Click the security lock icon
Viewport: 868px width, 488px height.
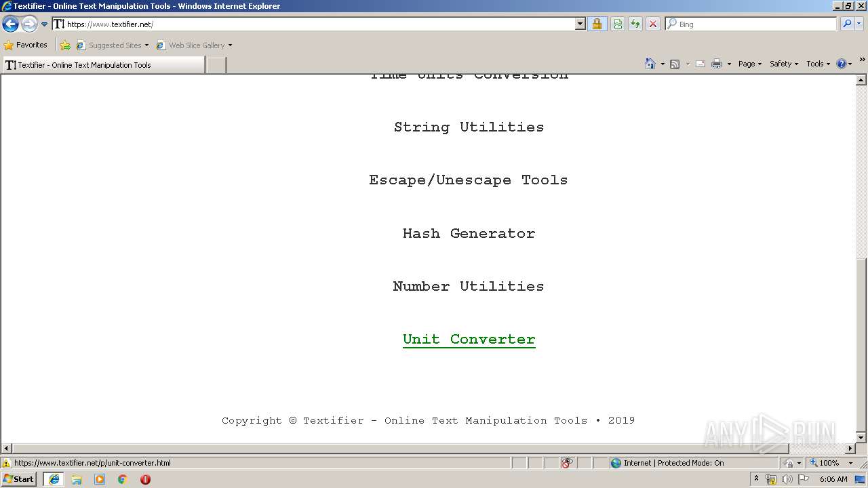[597, 24]
